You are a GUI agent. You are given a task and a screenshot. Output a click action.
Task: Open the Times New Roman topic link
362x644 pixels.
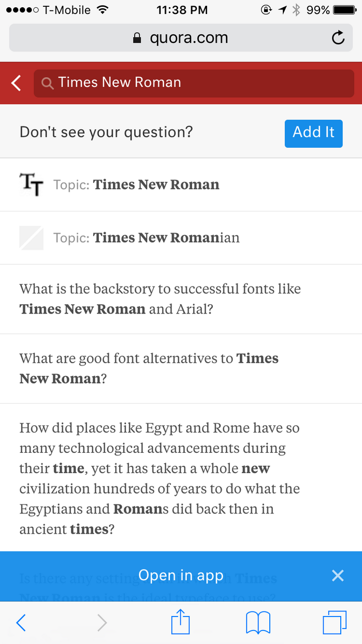pyautogui.click(x=155, y=184)
